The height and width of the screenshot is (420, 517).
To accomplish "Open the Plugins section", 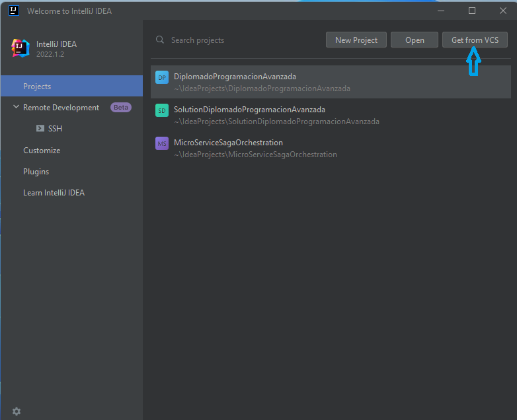I will pos(36,172).
